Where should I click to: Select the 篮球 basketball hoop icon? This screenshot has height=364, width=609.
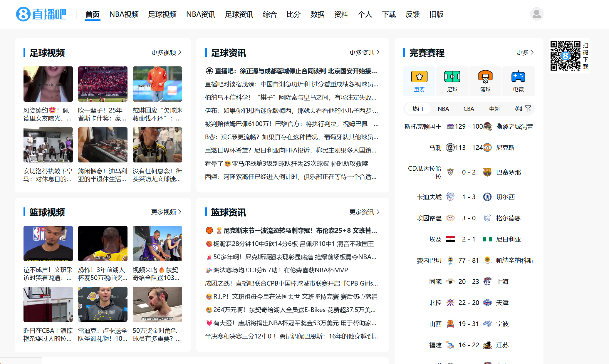[x=485, y=77]
